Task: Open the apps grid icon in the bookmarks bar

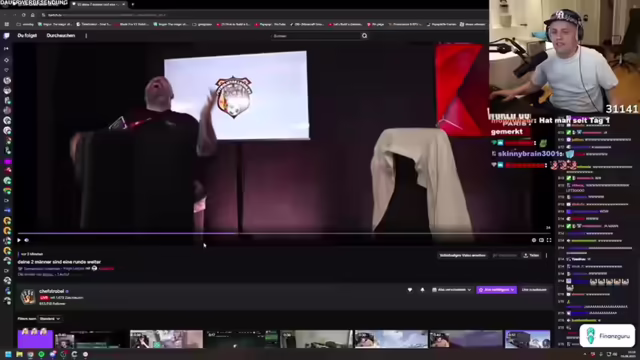Action: pos(7,24)
